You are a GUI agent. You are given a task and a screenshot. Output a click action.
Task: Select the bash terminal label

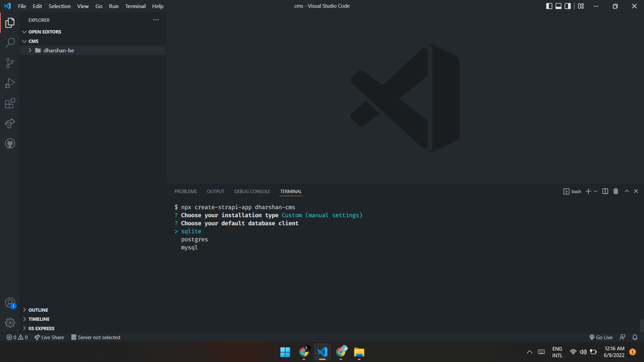[x=572, y=191]
